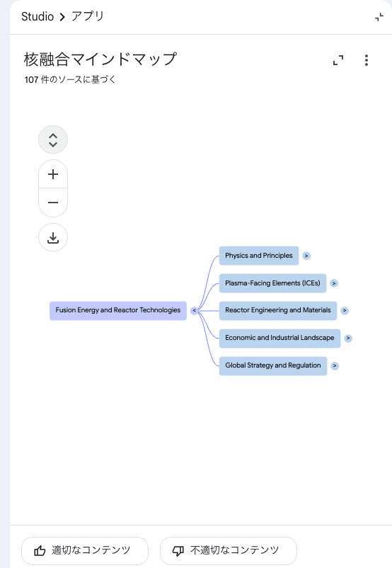Select the Fusion Energy and Reactor Technologies node
This screenshot has width=392, height=568.
coord(118,310)
